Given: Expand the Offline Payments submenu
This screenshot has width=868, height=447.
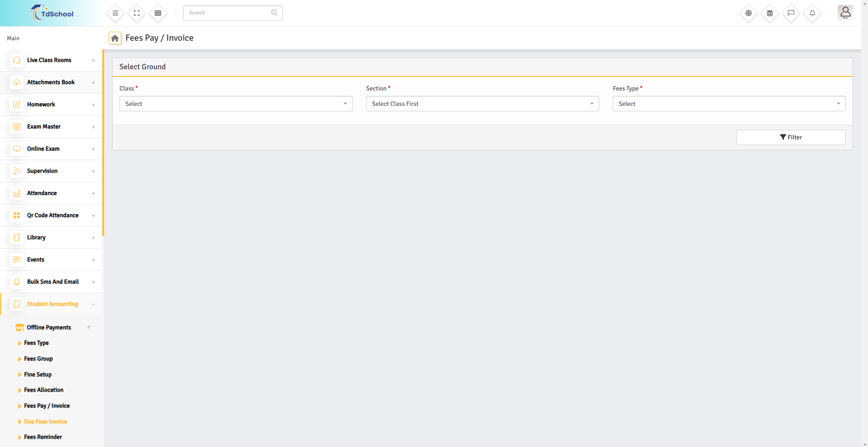Looking at the screenshot, I should click(x=49, y=327).
